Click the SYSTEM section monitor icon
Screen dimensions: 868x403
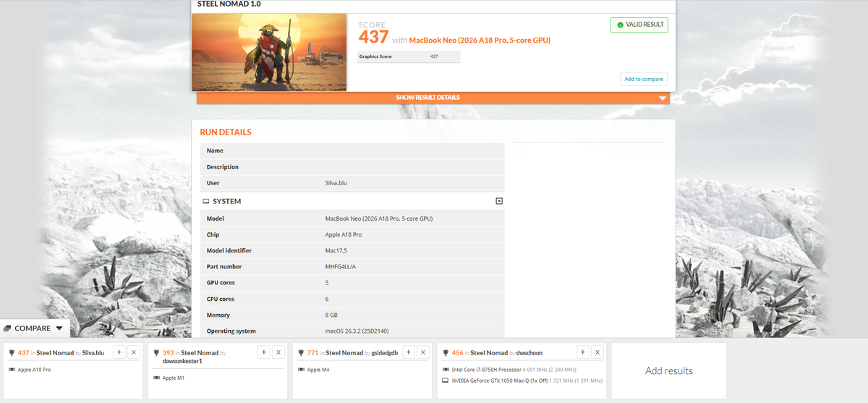tap(206, 201)
